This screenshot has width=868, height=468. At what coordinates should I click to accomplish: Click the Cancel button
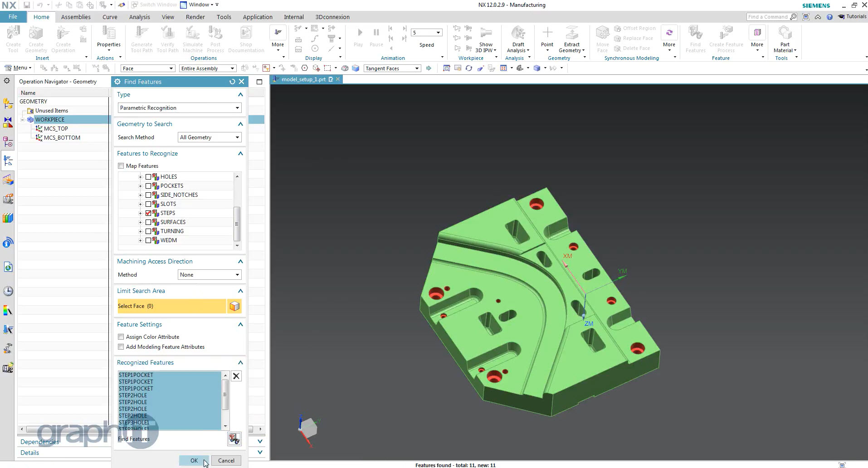tap(226, 460)
